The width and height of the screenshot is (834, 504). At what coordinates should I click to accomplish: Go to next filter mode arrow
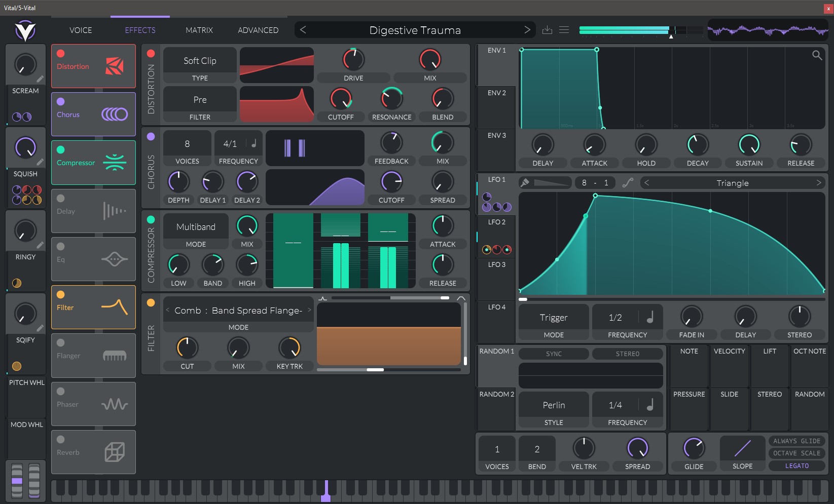(x=309, y=310)
